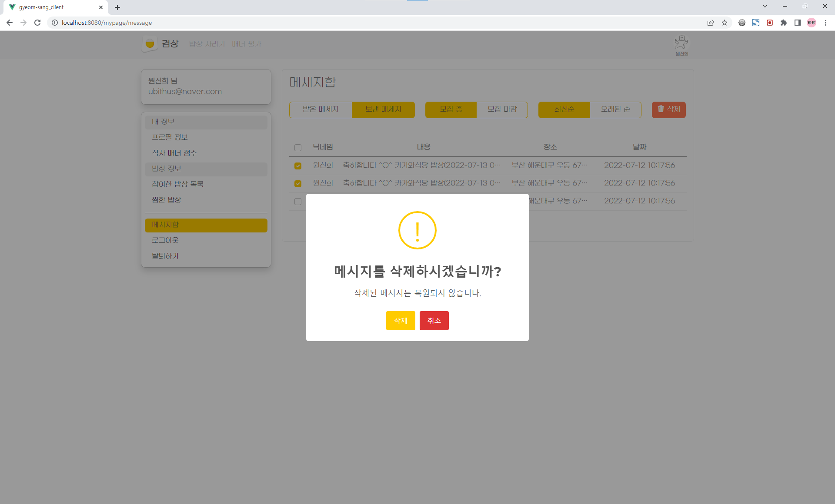Toggle the select-all header checkbox
Screen dimensions: 835x504
coord(298,148)
